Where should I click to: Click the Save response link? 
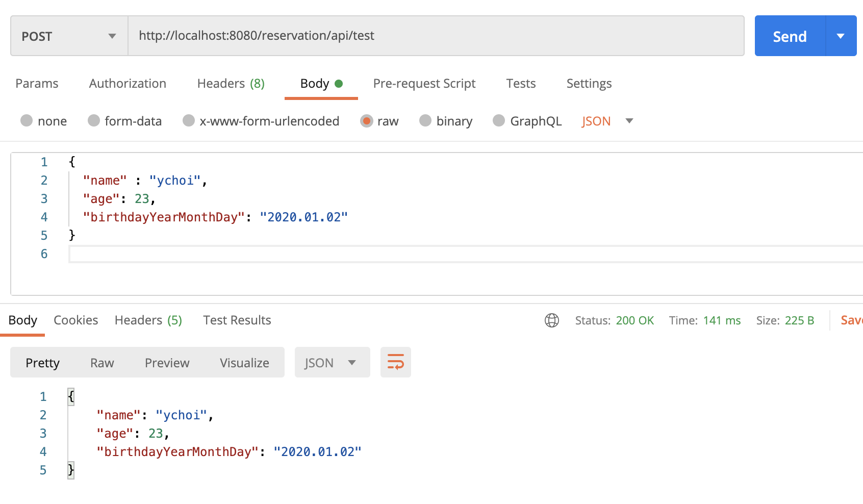coord(852,320)
